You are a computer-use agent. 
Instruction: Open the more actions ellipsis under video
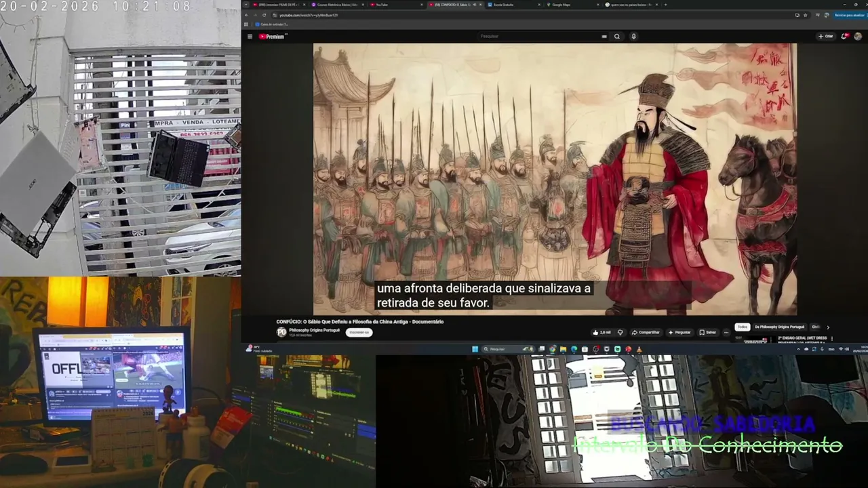[x=726, y=332]
